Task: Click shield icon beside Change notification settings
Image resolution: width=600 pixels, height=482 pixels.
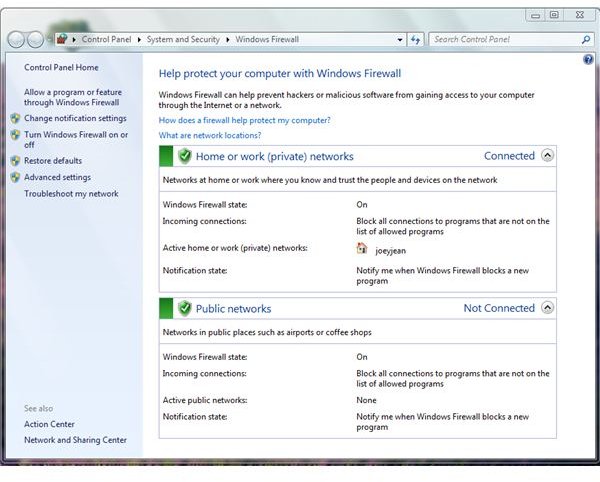Action: pos(15,118)
